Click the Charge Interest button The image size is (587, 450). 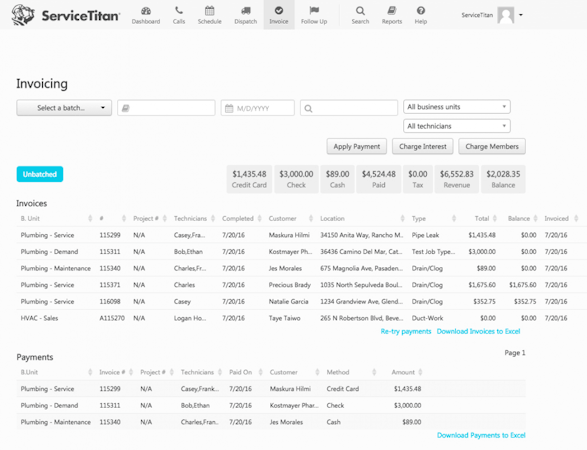(423, 146)
